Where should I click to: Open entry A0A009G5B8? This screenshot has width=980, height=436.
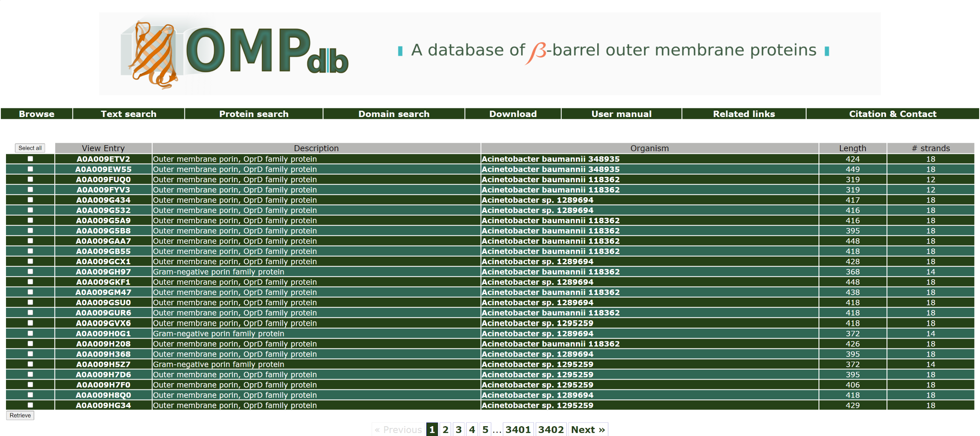(x=103, y=231)
